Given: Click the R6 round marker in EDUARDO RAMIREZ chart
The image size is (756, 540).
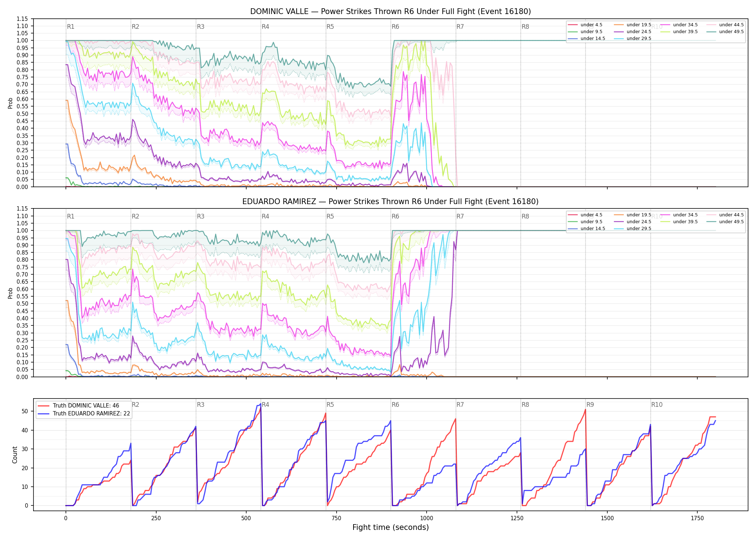Looking at the screenshot, I should click(395, 216).
